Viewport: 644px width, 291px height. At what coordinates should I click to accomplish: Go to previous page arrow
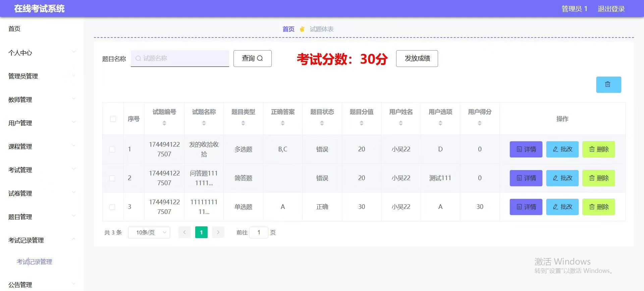tap(184, 232)
